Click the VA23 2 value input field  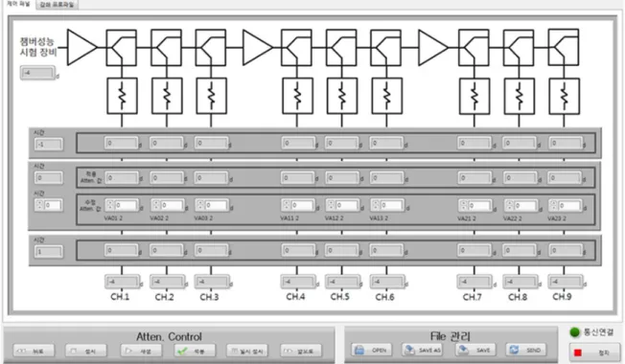(570, 206)
